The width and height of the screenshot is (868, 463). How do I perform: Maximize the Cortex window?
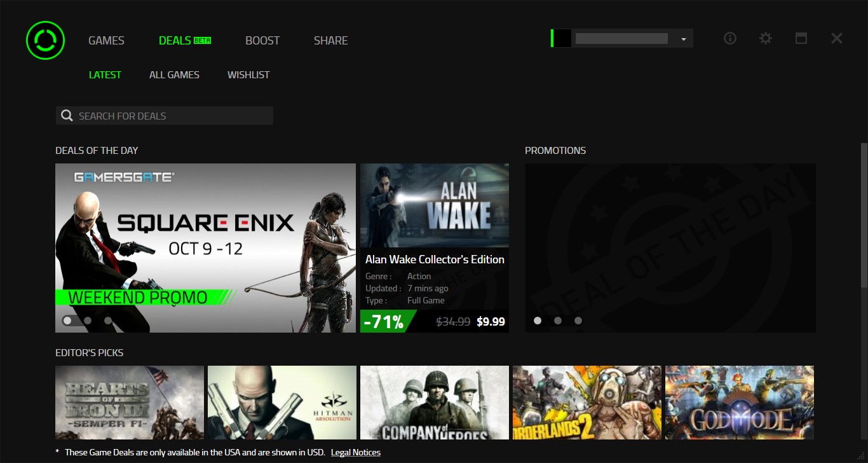click(x=801, y=38)
